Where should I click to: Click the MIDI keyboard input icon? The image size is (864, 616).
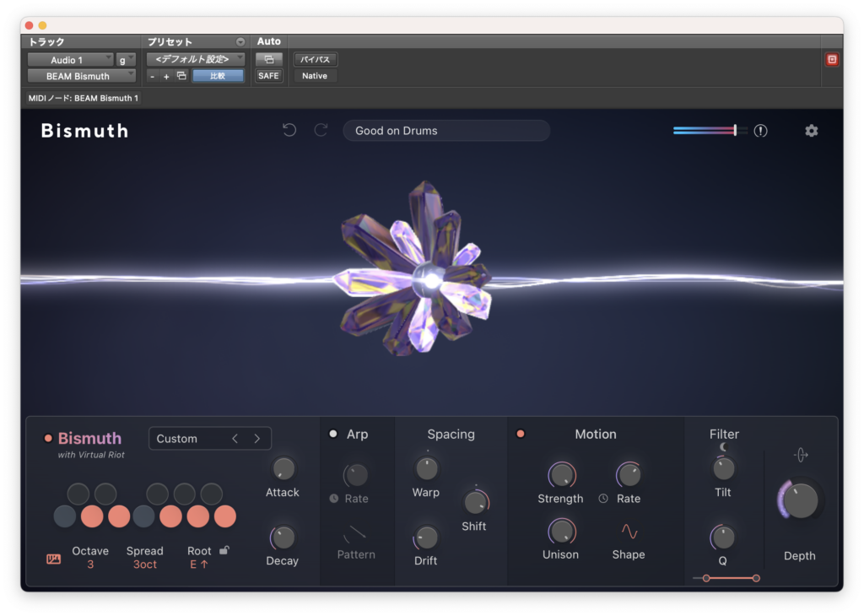click(53, 559)
